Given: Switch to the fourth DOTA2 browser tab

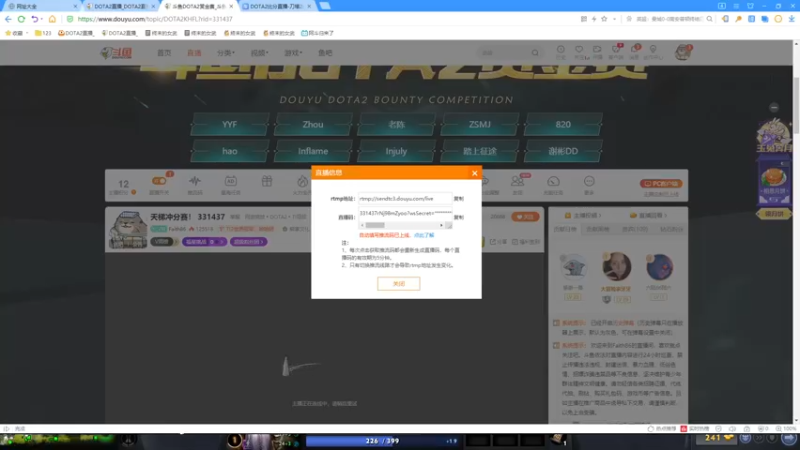Looking at the screenshot, I should pyautogui.click(x=278, y=6).
